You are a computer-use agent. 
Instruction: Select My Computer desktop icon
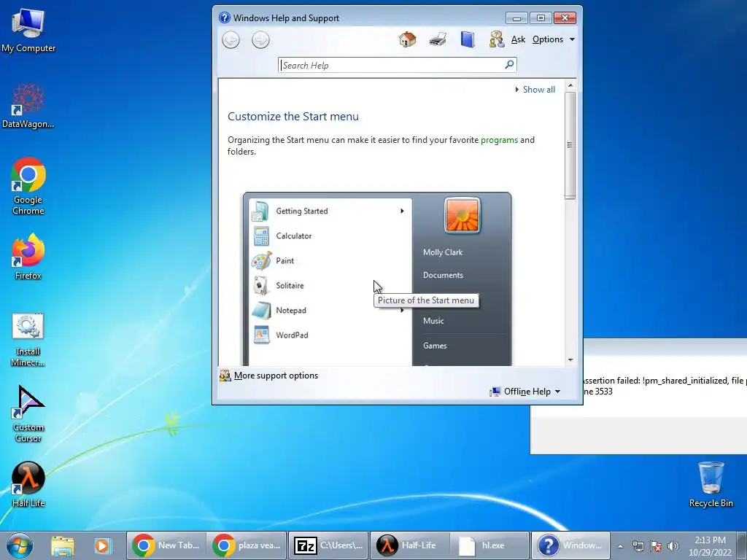[28, 31]
